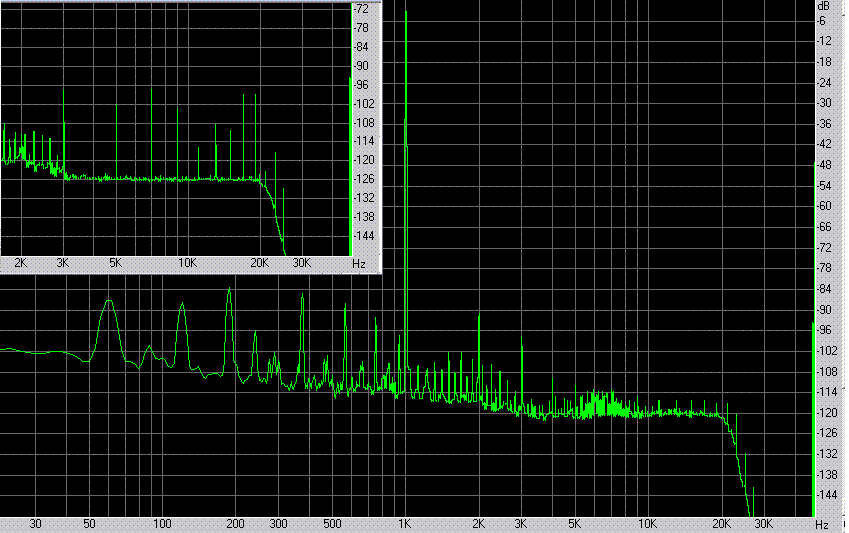This screenshot has width=849, height=533.
Task: Click the -120 label on main dB scale
Action: point(827,413)
